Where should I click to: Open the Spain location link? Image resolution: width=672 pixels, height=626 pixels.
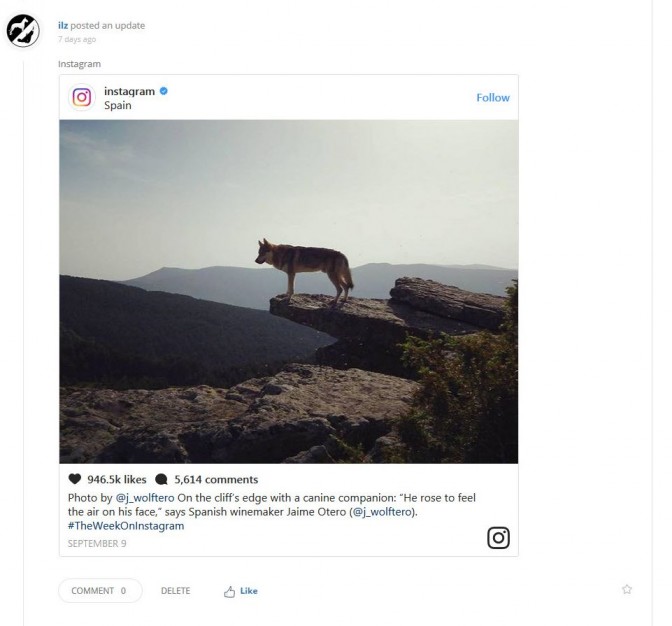coord(117,105)
